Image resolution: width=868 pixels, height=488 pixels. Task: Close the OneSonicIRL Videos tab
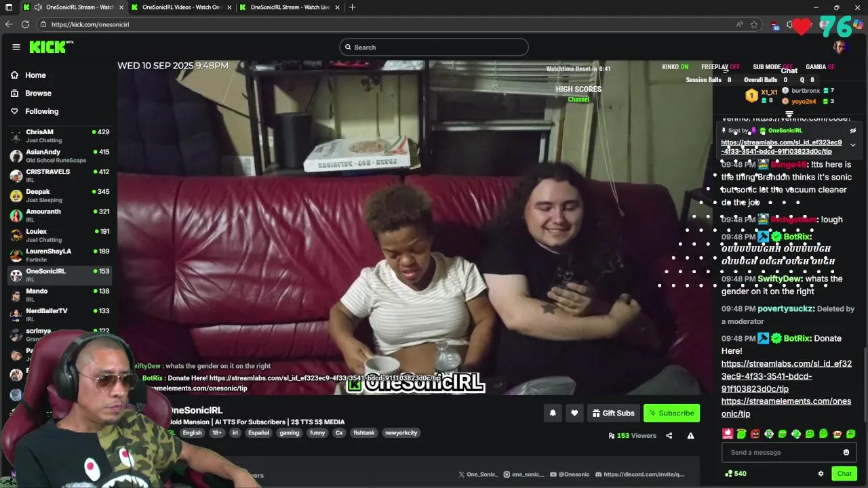click(229, 7)
